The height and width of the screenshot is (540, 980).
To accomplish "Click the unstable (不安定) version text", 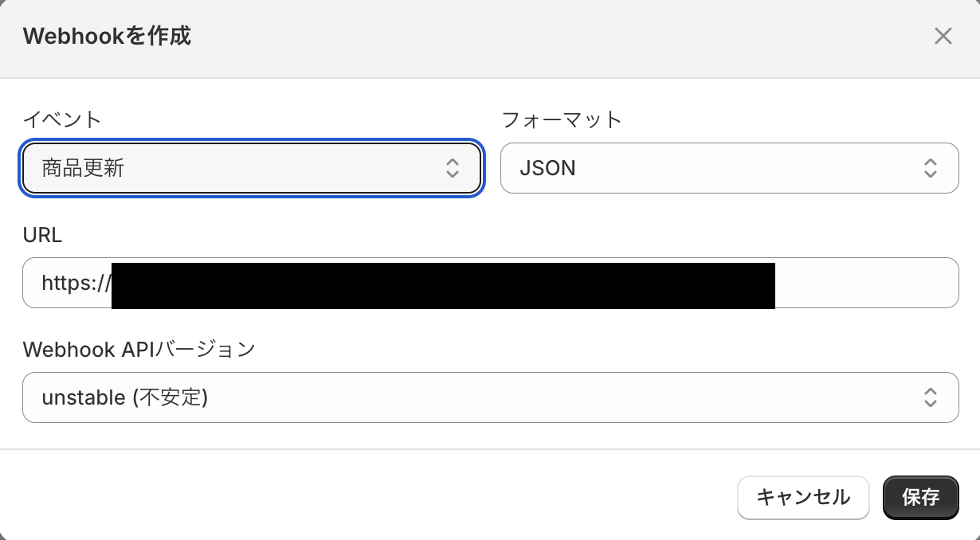I will pos(124,397).
